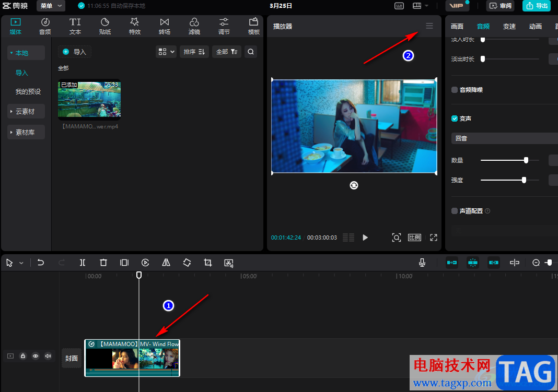This screenshot has width=558, height=392.
Task: Select the MAMAMOO video thumbnail
Action: (89, 99)
